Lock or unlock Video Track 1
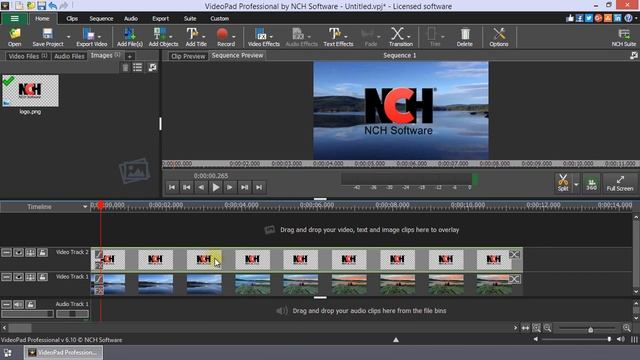This screenshot has width=640, height=360. 42,277
